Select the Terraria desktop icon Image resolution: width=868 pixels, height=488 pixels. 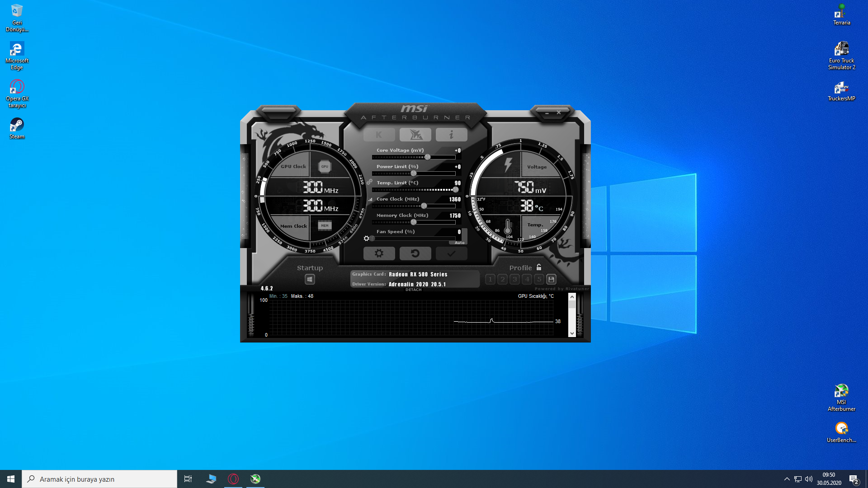coord(841,14)
